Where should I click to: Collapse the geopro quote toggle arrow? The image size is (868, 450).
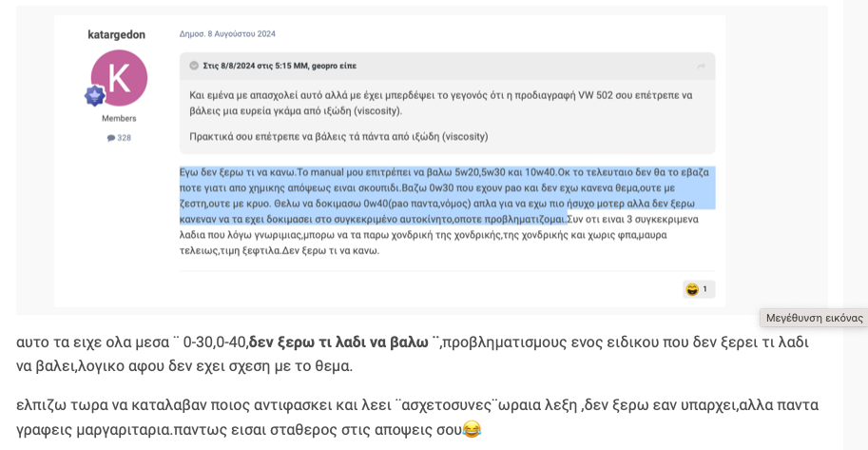pyautogui.click(x=194, y=66)
